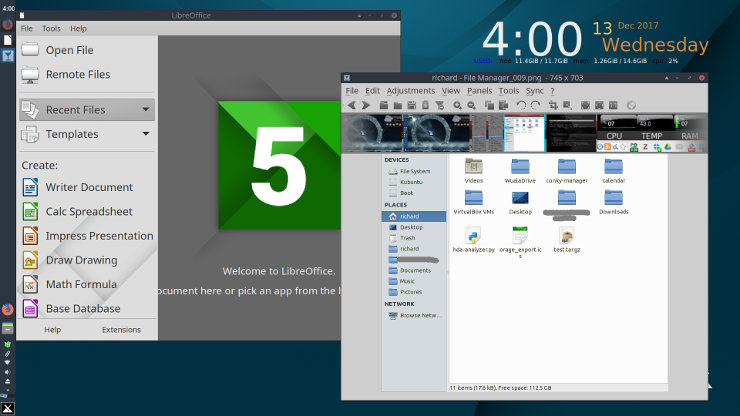Select the dark terminal thumbnail
This screenshot has width=740, height=416.
(x=571, y=133)
